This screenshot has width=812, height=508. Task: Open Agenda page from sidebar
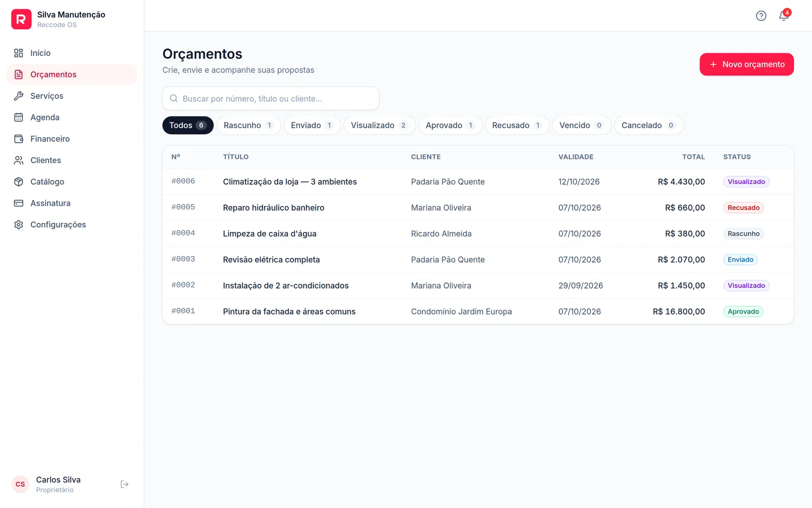(72, 117)
